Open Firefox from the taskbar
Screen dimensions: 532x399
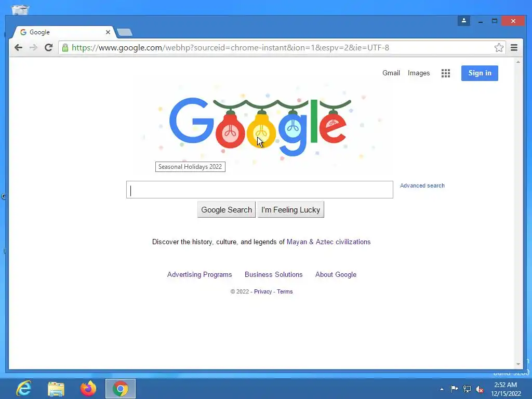pos(88,389)
